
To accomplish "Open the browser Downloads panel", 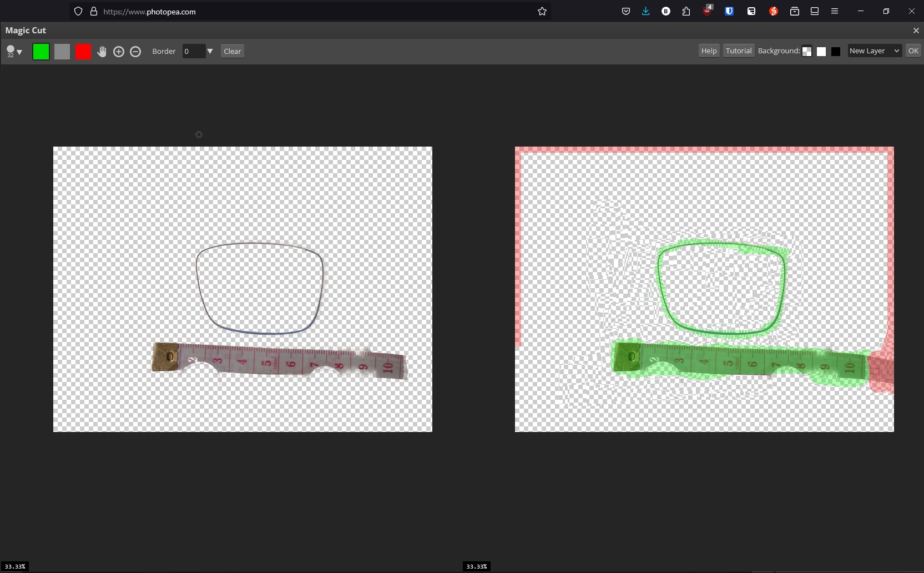I will (x=645, y=11).
